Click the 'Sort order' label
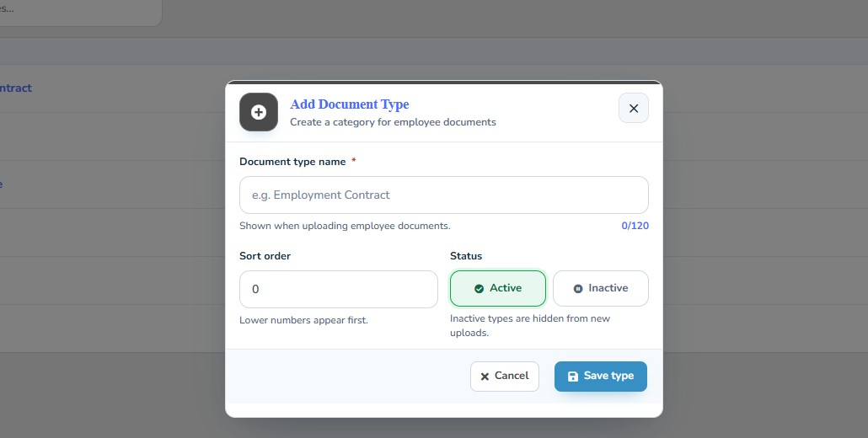868x438 pixels. [265, 256]
